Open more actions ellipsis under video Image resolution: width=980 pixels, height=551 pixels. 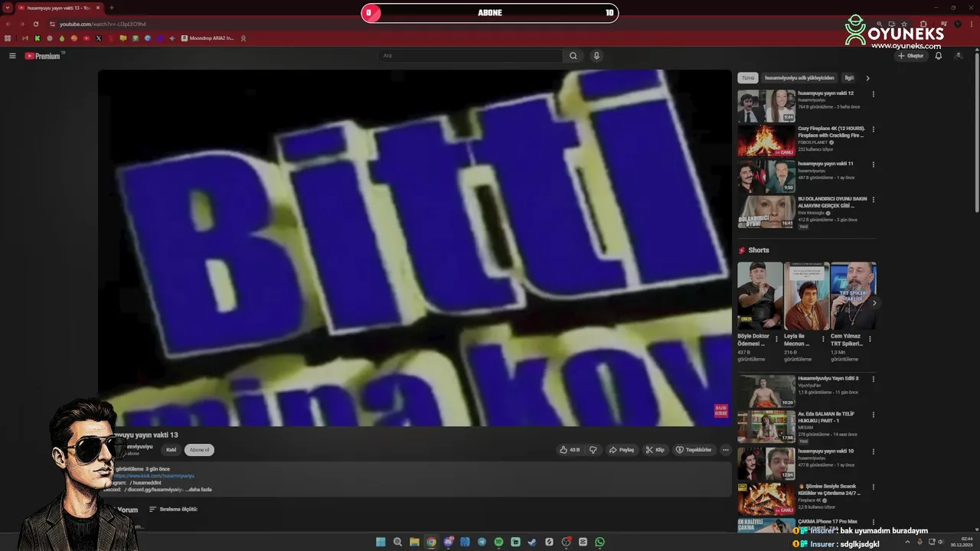pyautogui.click(x=725, y=450)
